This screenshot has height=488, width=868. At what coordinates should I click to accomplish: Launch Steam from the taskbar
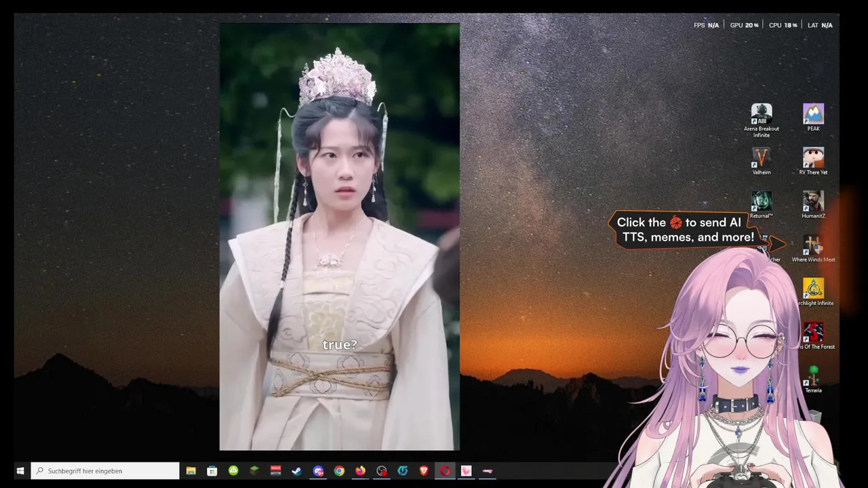(x=296, y=470)
